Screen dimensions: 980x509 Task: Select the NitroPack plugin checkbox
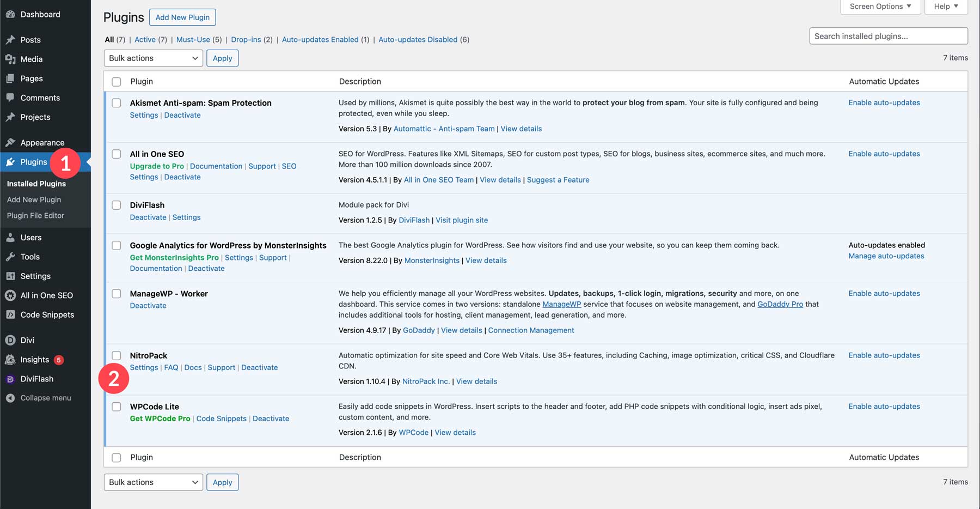pyautogui.click(x=117, y=356)
